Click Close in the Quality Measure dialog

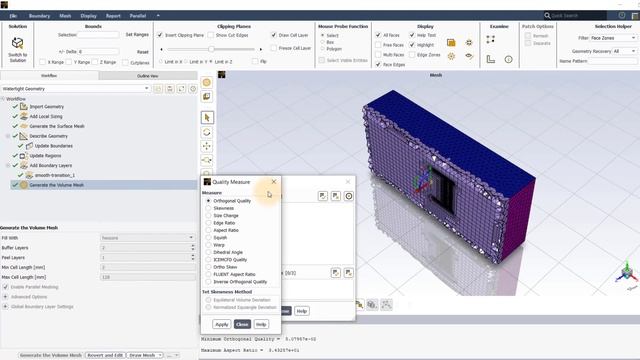pyautogui.click(x=242, y=324)
